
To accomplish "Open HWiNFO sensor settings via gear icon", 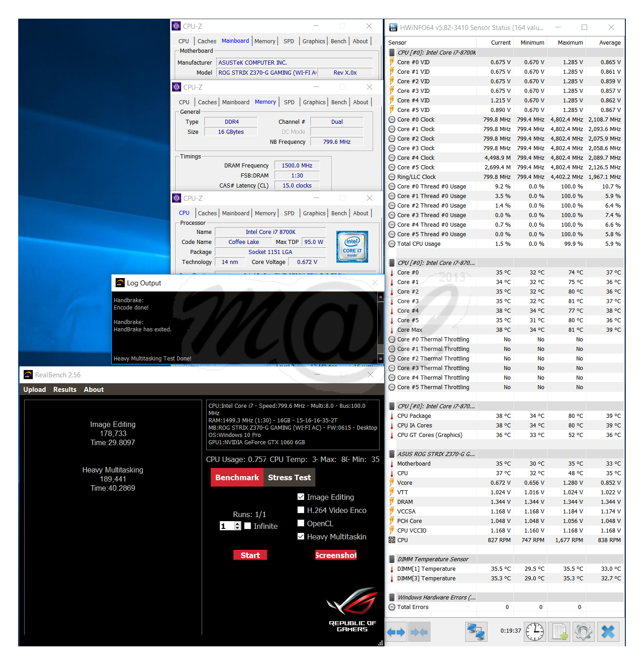I will tap(583, 632).
